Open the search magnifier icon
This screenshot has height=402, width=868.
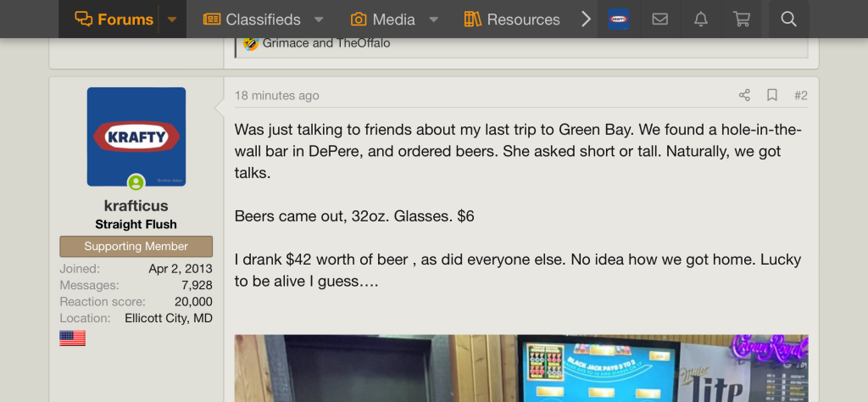[788, 20]
